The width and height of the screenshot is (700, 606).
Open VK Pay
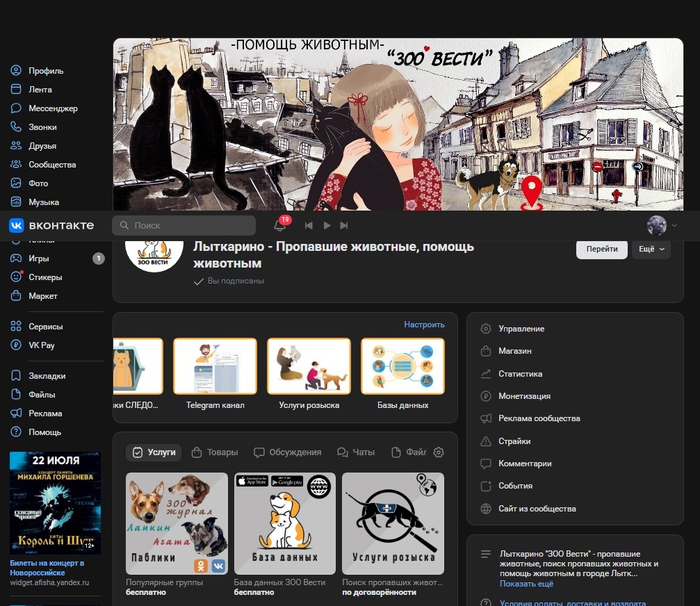pyautogui.click(x=33, y=345)
